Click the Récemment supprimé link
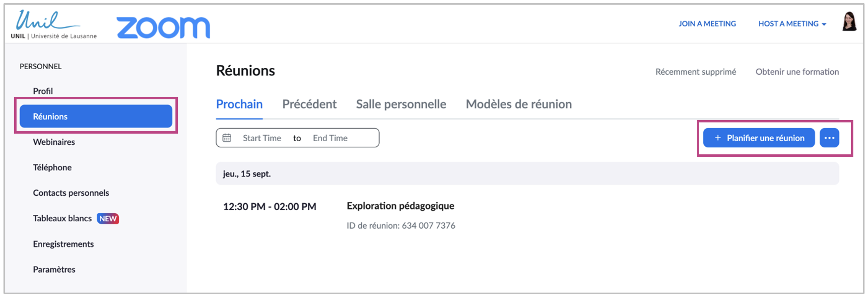The image size is (868, 298). (696, 72)
